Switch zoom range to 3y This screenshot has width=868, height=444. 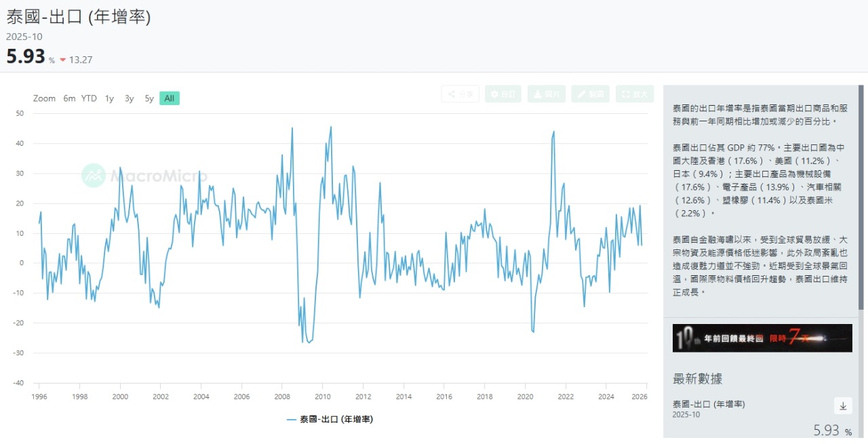pos(129,98)
